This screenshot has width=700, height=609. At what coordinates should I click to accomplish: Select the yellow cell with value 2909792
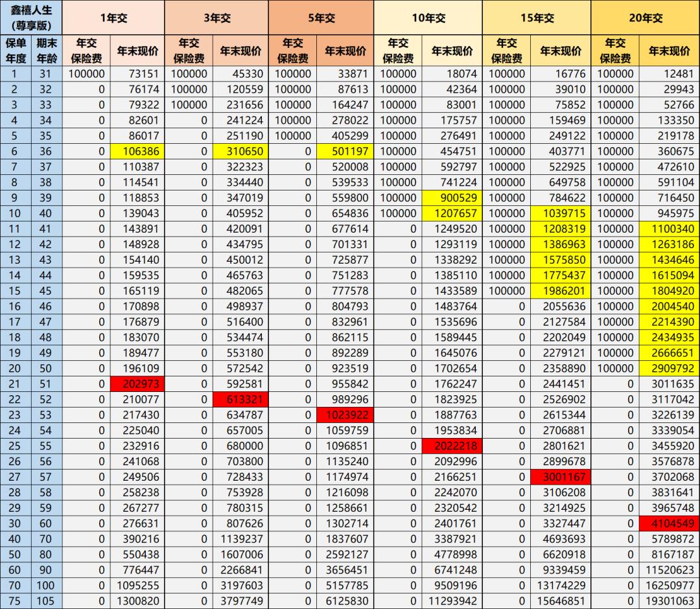click(669, 368)
